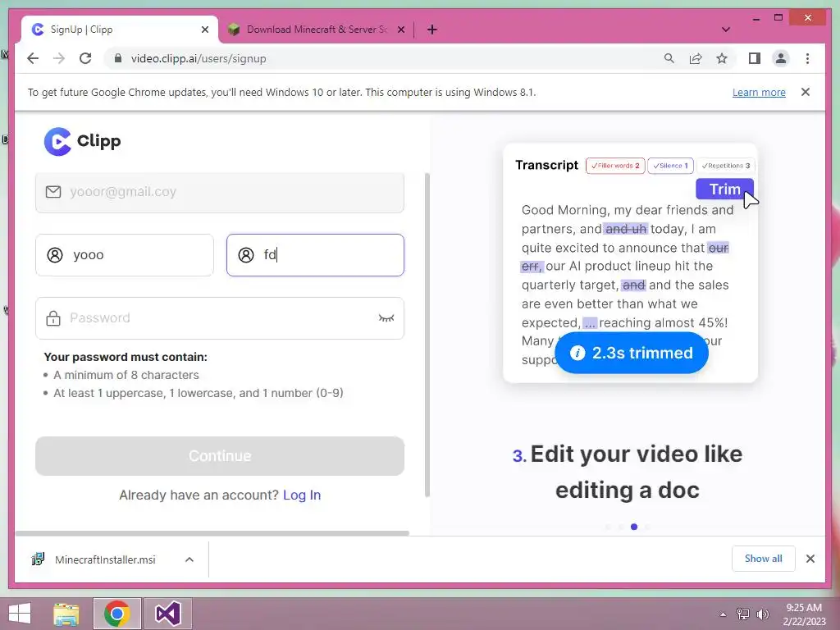Show hidden system tray icons
This screenshot has width=840, height=630.
pos(723,614)
